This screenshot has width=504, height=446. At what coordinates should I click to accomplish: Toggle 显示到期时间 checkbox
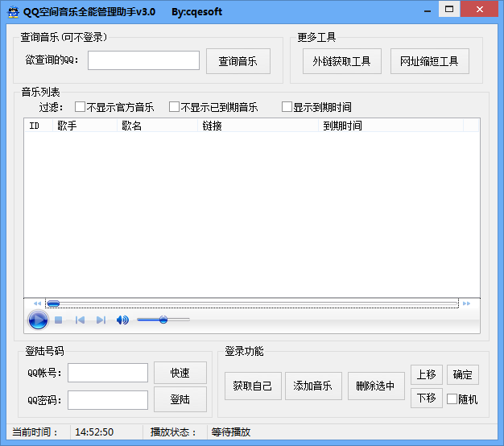[287, 107]
